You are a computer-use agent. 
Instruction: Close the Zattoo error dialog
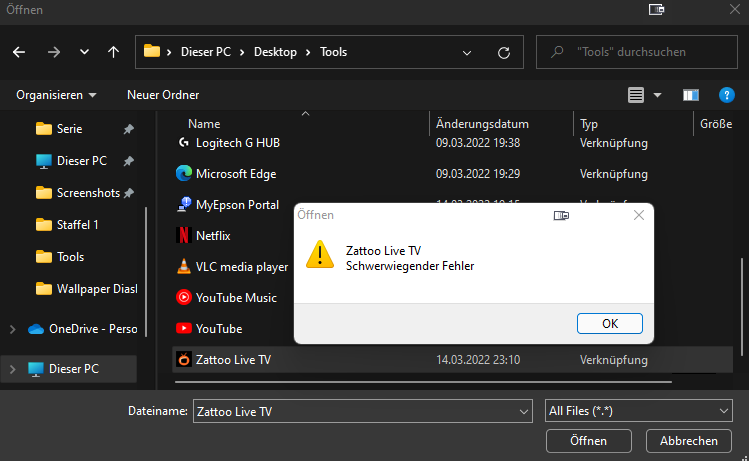pos(639,215)
